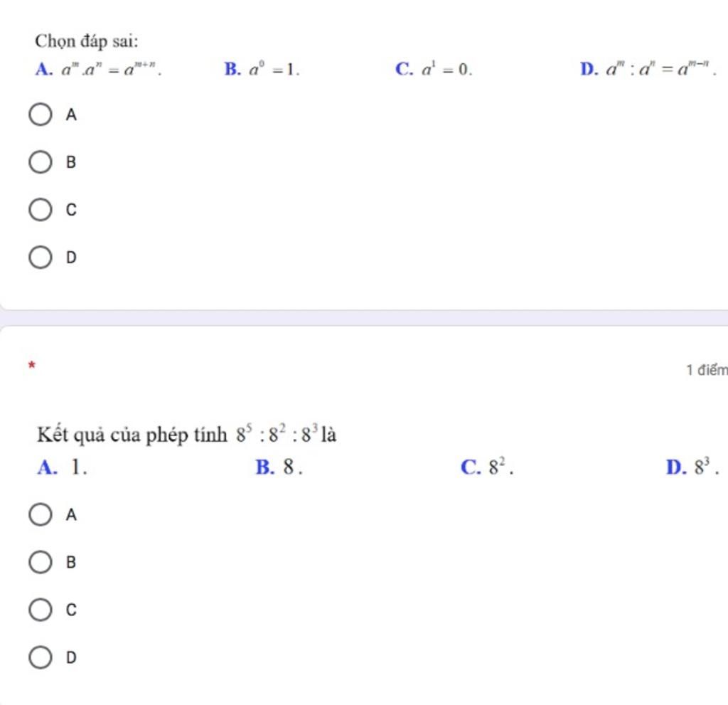Image resolution: width=728 pixels, height=705 pixels.
Task: Select radio option D for the 8⁵:8²:8³ question
Action: [41, 657]
